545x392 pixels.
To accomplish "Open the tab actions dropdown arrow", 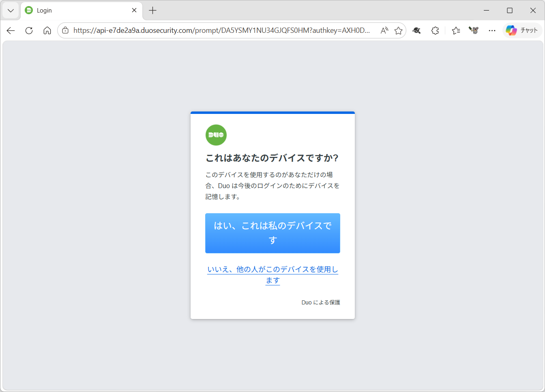I will (11, 11).
